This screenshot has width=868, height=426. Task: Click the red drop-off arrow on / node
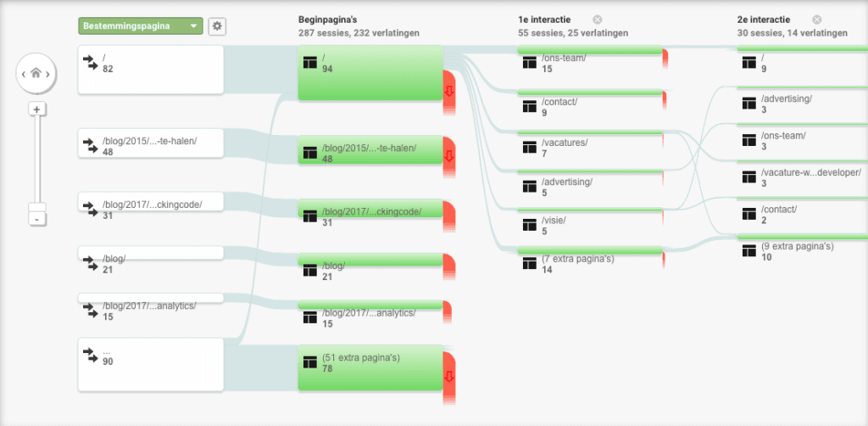tap(449, 90)
